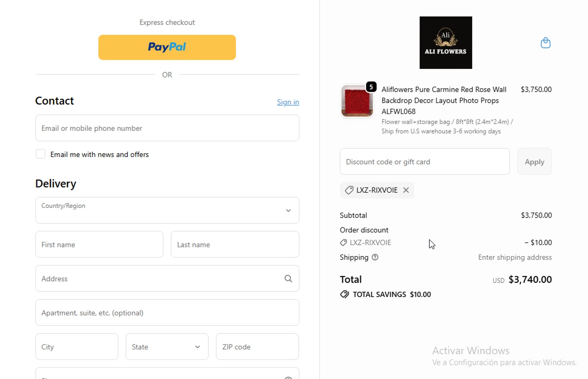Click the red rose wall product thumbnail

pyautogui.click(x=357, y=101)
